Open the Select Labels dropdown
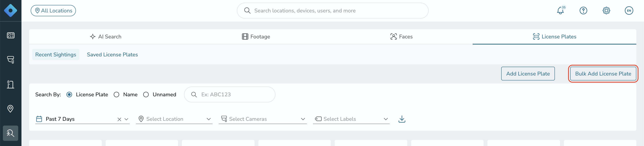Image resolution: width=644 pixels, height=146 pixels. (x=351, y=119)
